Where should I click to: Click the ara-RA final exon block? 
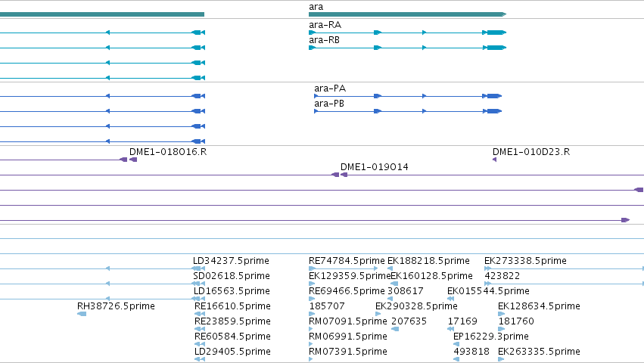496,33
